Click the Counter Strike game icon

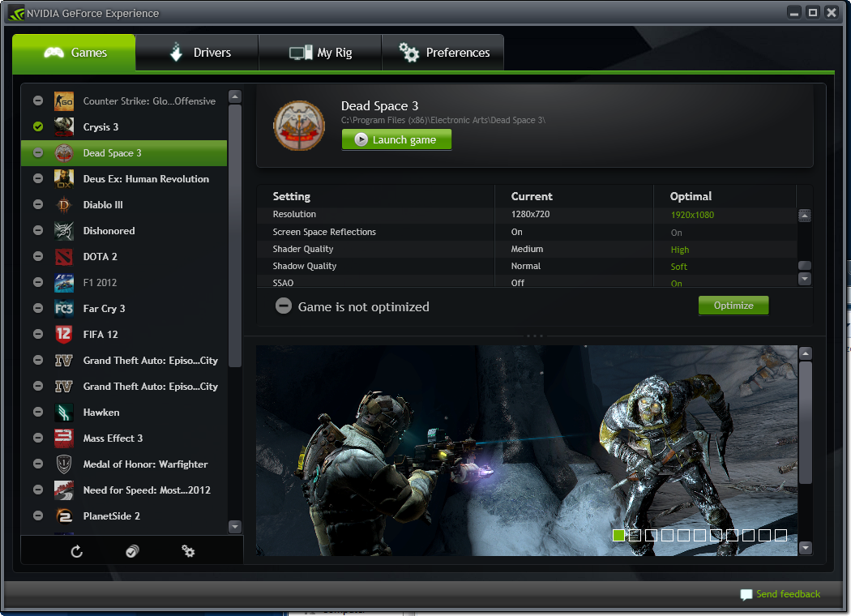click(x=64, y=101)
